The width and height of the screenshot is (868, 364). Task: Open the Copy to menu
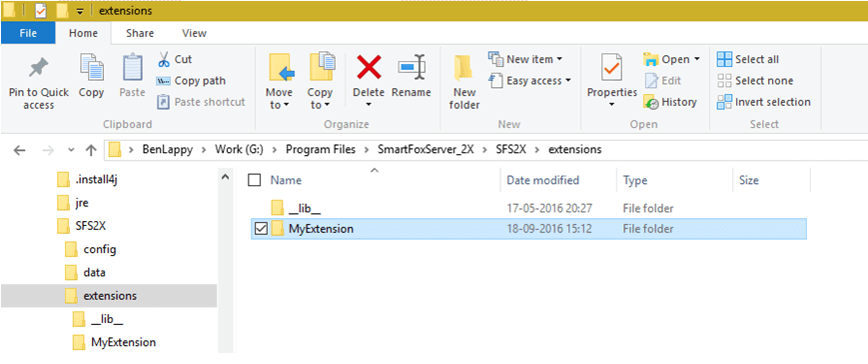[x=320, y=82]
